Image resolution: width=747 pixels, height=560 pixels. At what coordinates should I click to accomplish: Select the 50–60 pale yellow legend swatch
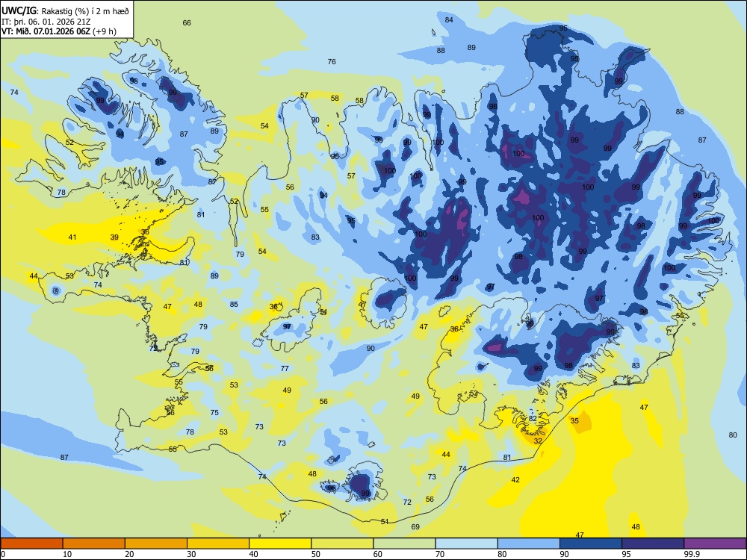tap(342, 544)
